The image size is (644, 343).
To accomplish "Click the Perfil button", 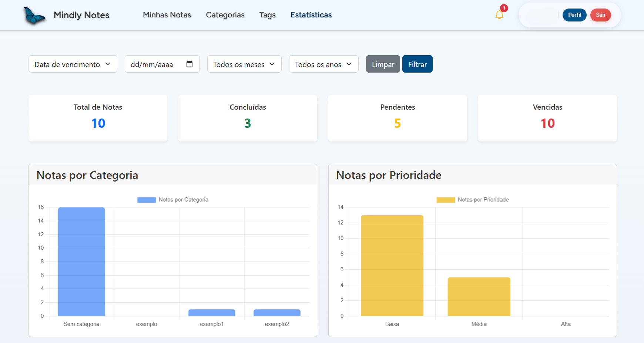I will [x=574, y=15].
